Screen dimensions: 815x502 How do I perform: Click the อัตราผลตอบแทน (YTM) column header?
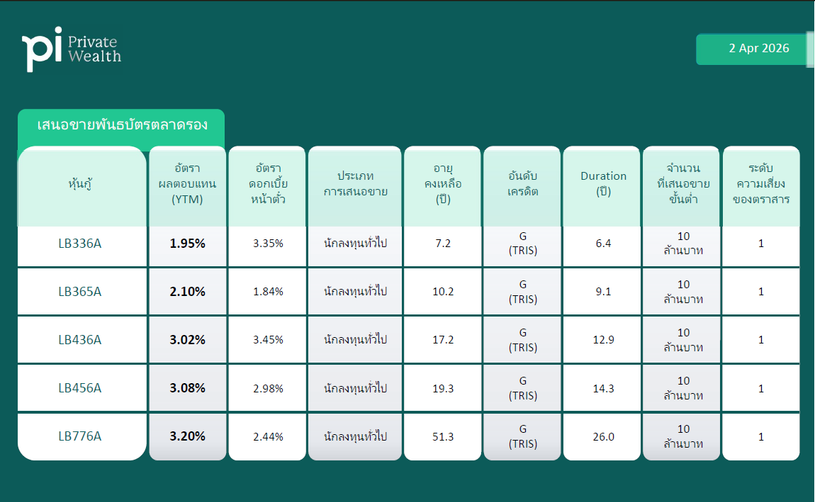187,185
